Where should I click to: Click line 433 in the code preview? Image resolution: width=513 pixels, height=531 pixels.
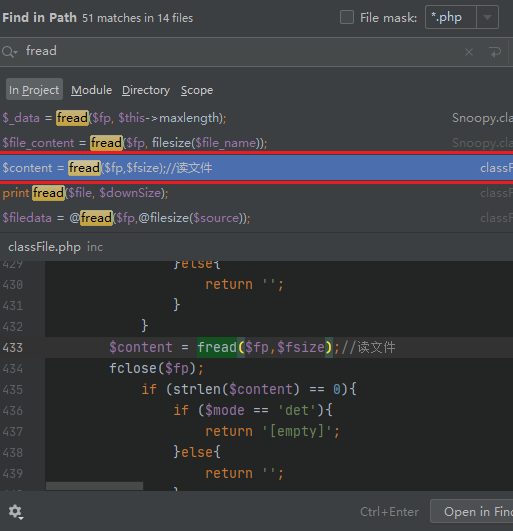[x=256, y=347]
